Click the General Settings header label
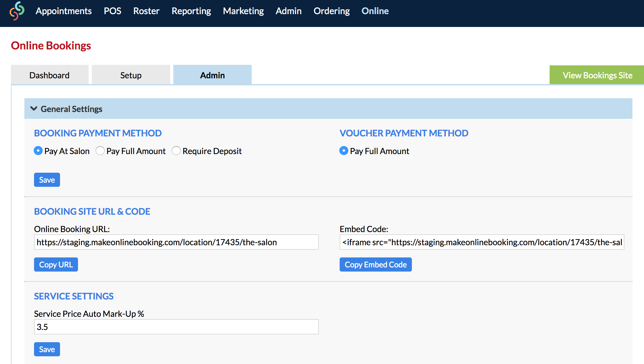Viewport: 644px width, 364px height. tap(71, 109)
